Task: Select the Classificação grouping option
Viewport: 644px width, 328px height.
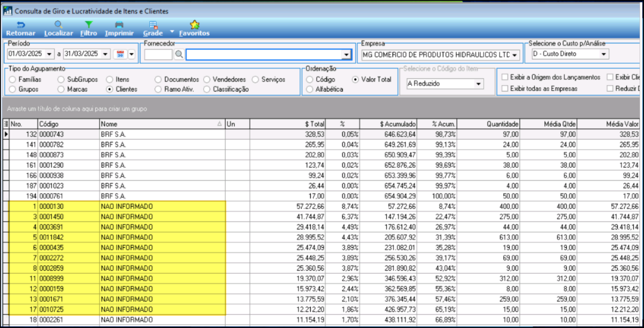Action: [x=226, y=89]
